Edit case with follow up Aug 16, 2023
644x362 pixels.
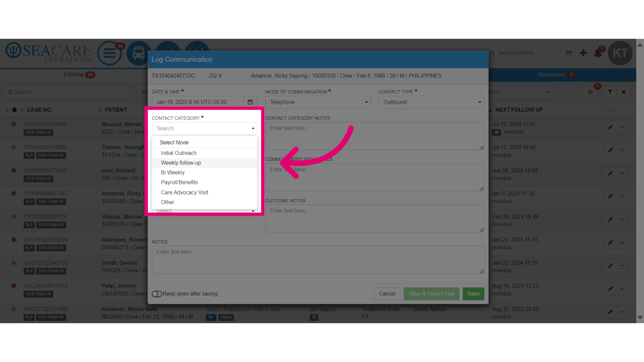(x=610, y=289)
